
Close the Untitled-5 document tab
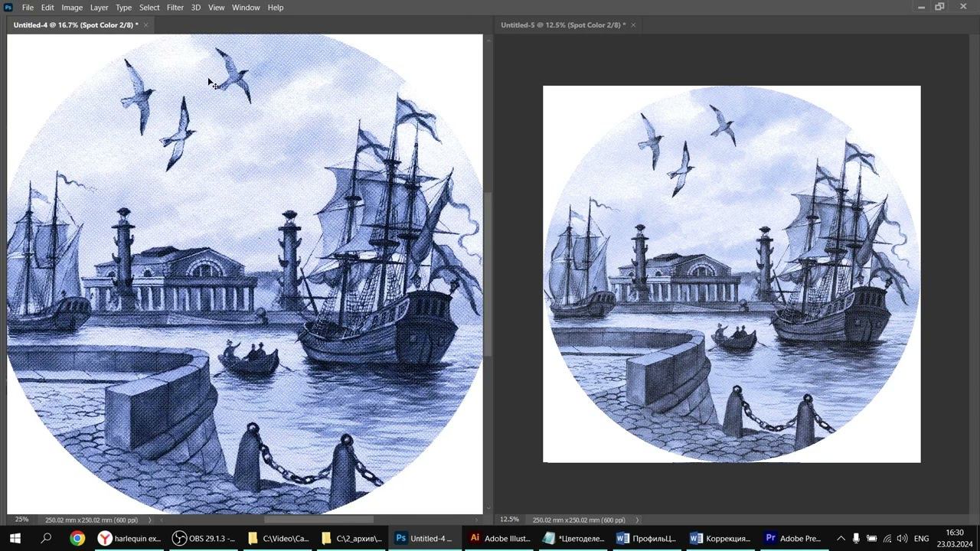(x=633, y=25)
